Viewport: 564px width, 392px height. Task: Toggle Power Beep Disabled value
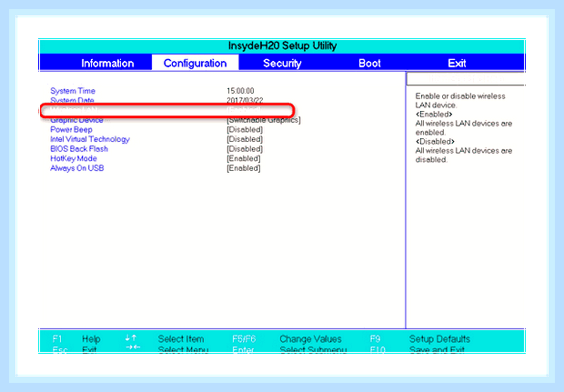(245, 129)
